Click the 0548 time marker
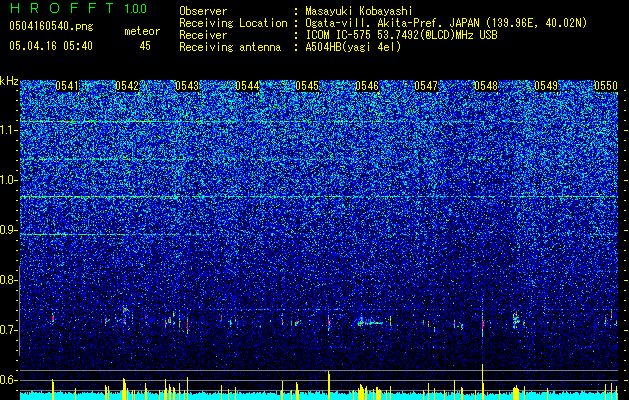The height and width of the screenshot is (400, 629). (486, 86)
